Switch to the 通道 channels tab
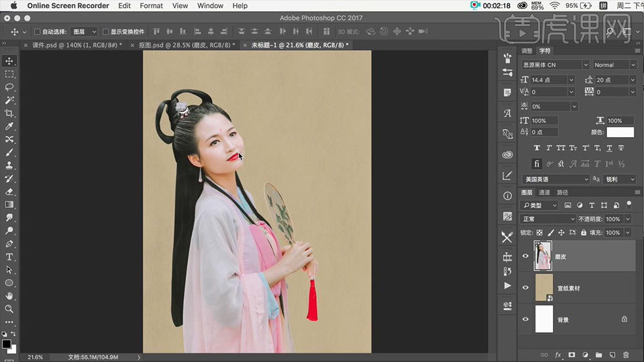This screenshot has height=362, width=644. [544, 192]
